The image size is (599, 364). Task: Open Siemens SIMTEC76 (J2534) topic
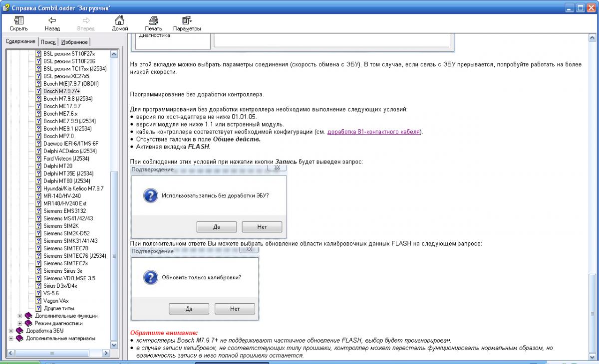pyautogui.click(x=75, y=255)
